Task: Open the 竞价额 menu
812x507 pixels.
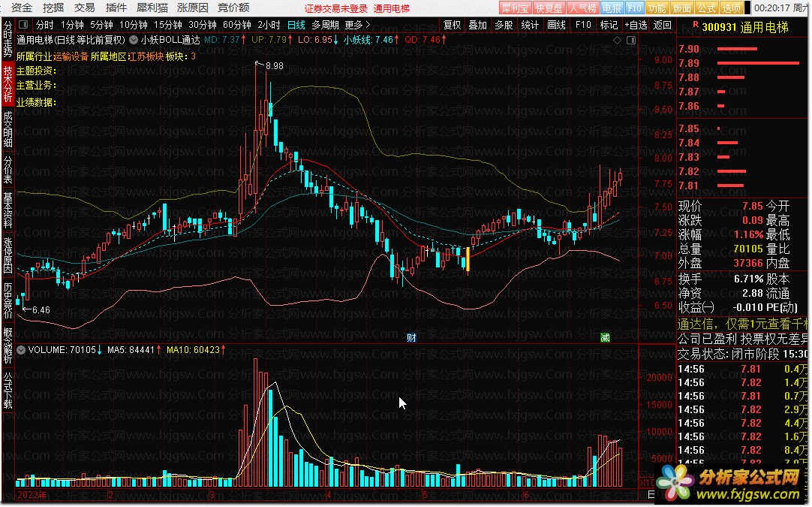Action: [233, 8]
